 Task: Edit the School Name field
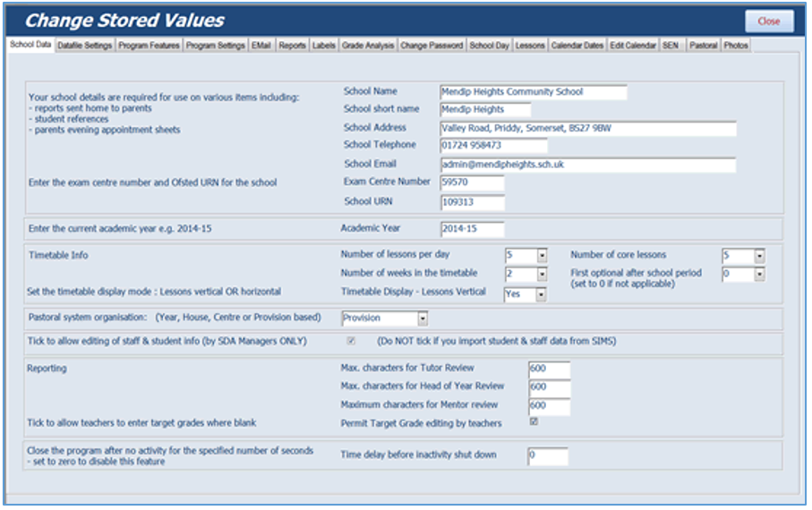(534, 92)
